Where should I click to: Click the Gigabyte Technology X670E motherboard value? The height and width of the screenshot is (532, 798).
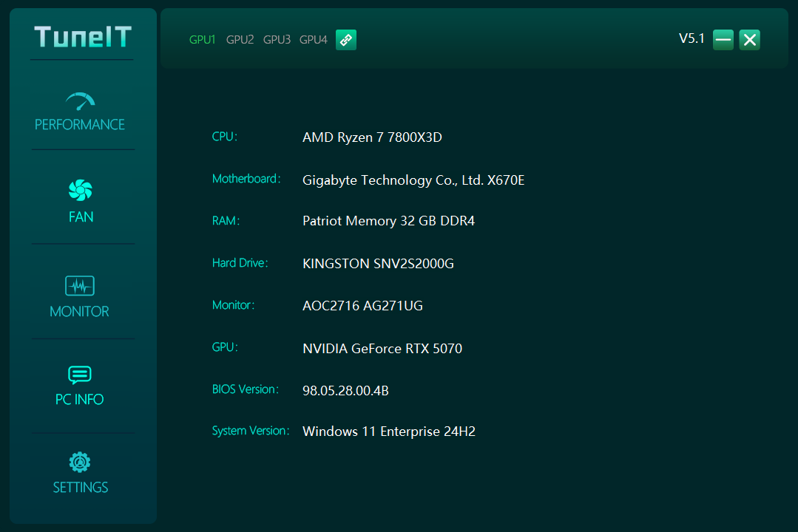(413, 180)
